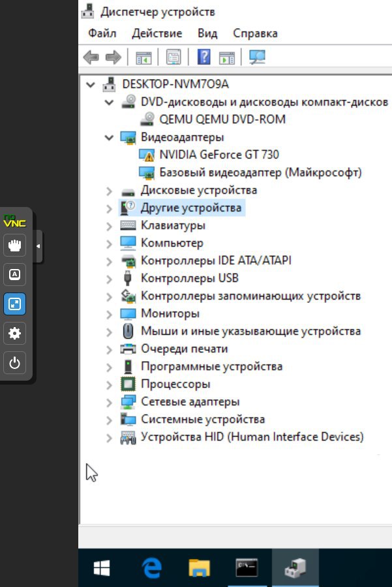Click the Другие устройства unknown device icon
This screenshot has width=392, height=587.
(x=128, y=208)
